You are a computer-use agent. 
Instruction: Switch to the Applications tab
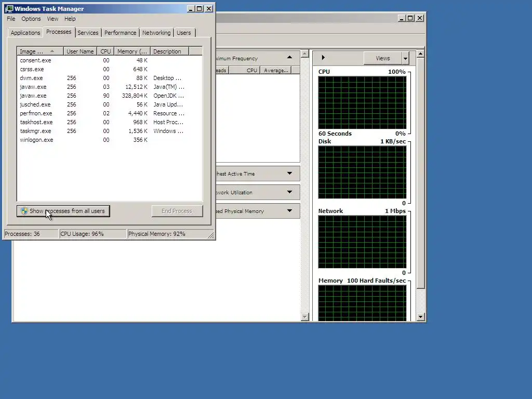click(25, 33)
